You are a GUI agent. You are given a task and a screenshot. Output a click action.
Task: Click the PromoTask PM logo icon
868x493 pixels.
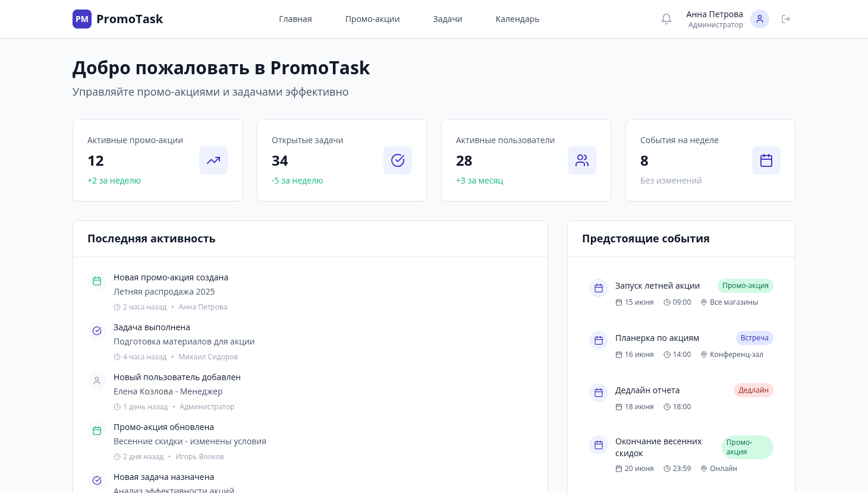(82, 19)
